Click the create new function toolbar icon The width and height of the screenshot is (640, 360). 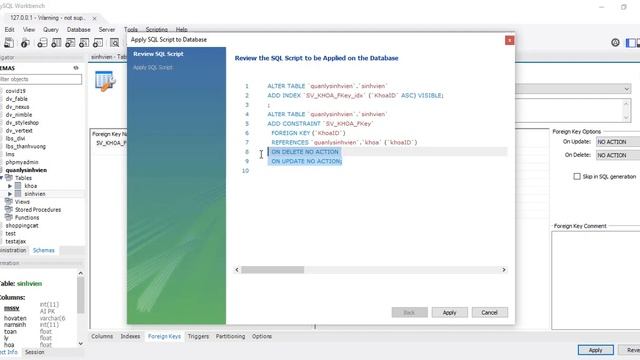(x=98, y=42)
